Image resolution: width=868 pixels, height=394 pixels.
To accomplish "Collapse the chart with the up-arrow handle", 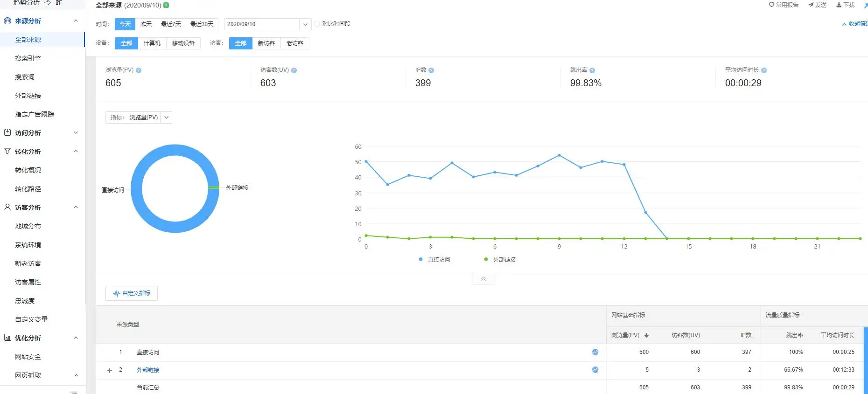I will [483, 279].
